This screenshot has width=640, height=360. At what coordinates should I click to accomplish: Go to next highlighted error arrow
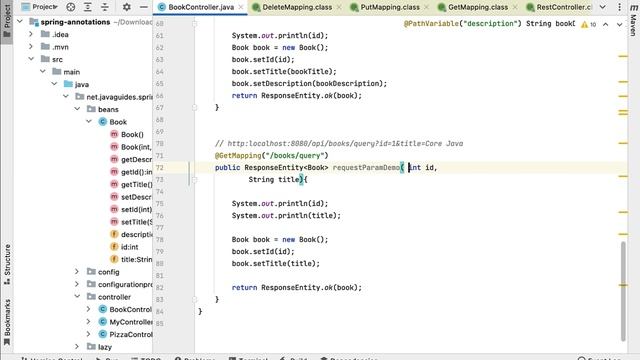[x=619, y=24]
